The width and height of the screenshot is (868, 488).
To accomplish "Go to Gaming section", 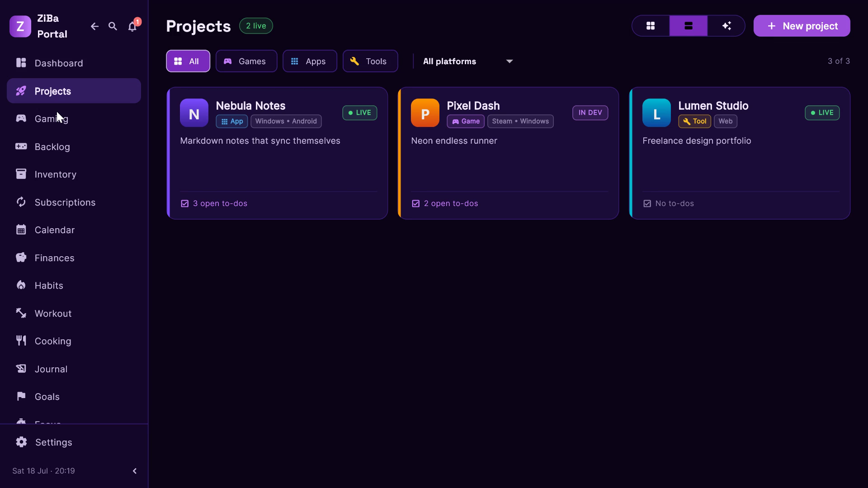I will coord(74,119).
